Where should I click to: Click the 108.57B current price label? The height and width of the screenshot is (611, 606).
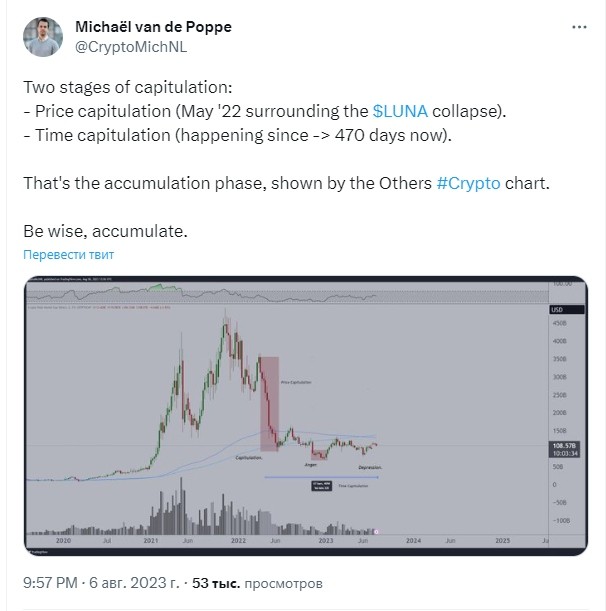point(564,445)
